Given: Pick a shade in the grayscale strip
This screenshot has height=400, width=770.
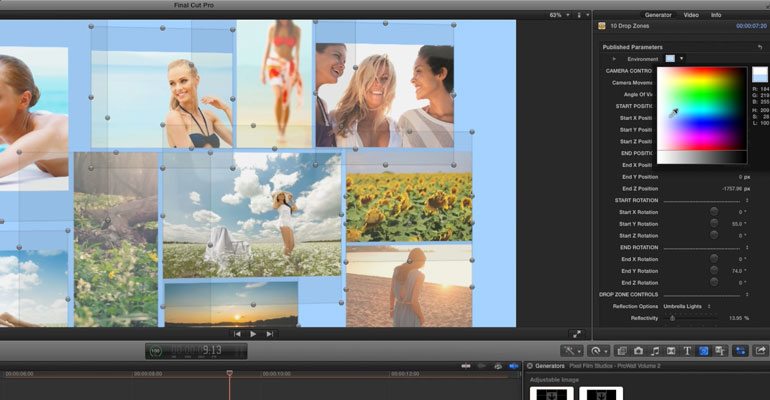Looking at the screenshot, I should [702, 157].
